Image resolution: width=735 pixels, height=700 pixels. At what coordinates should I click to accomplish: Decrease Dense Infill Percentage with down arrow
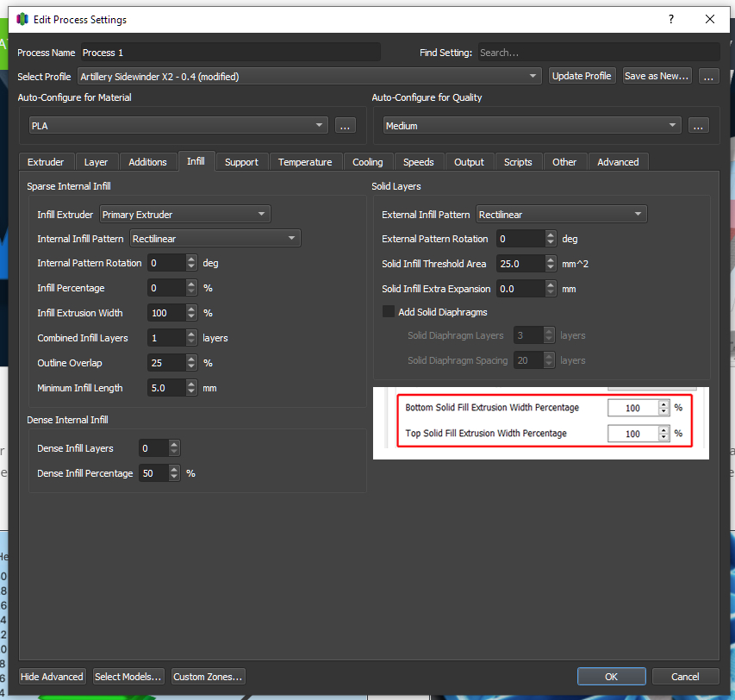coord(174,478)
